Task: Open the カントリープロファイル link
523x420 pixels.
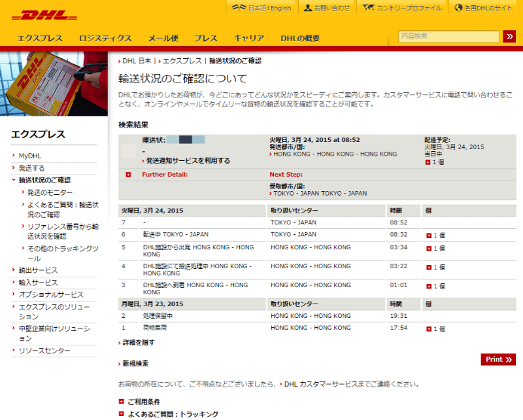Action: [409, 8]
